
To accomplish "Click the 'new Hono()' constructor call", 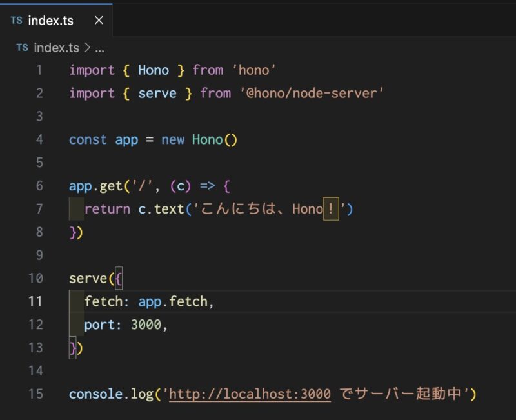I will 199,139.
